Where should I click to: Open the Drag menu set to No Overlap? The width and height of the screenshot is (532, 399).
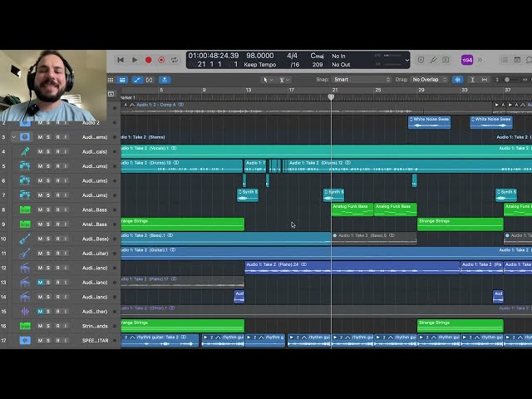[430, 80]
